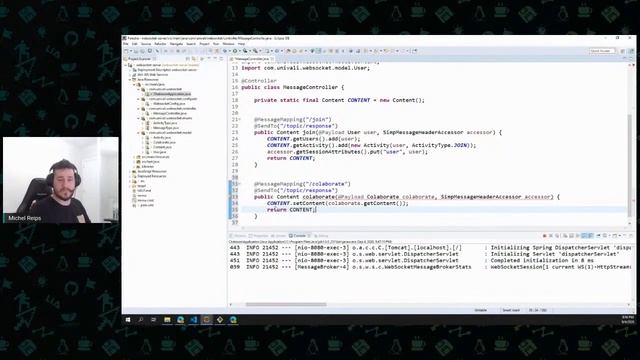This screenshot has height=360, width=640.
Task: Collapse the src/main/java folder
Action: click(x=134, y=84)
